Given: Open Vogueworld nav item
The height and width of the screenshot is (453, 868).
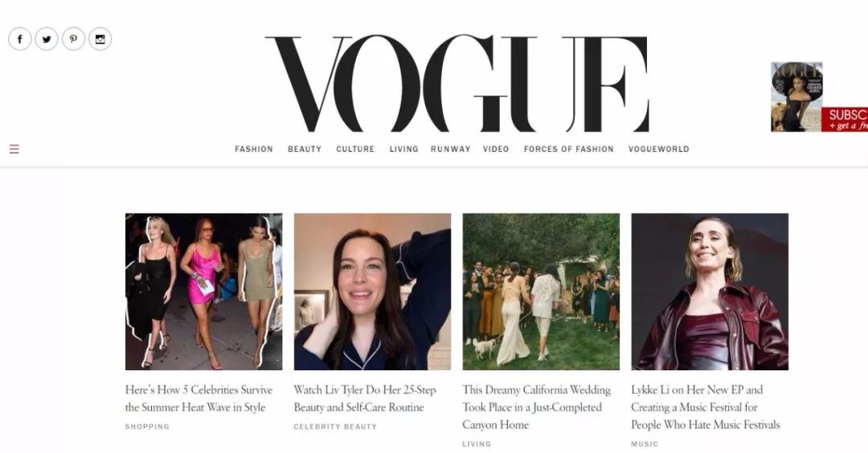Looking at the screenshot, I should click(x=659, y=149).
